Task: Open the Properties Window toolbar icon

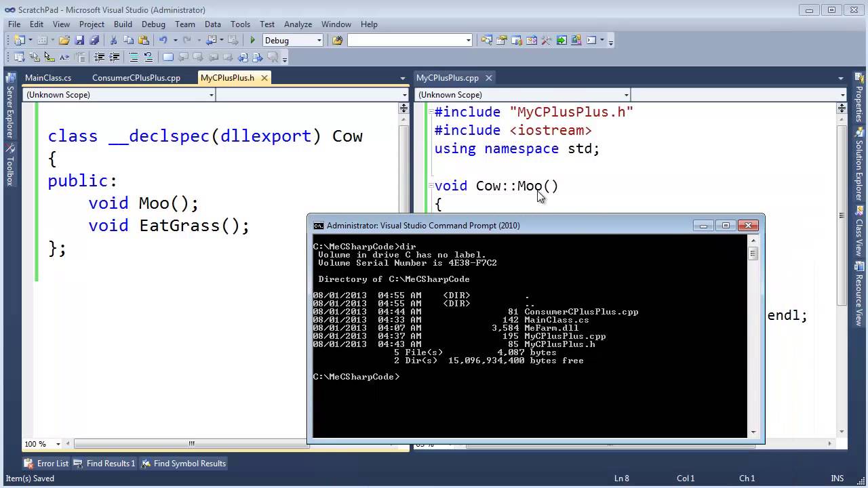Action: (502, 41)
